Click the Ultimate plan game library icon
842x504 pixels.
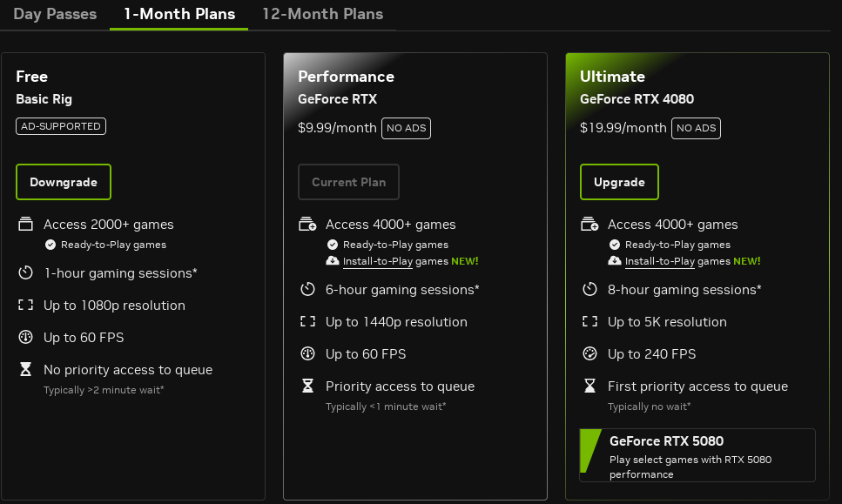589,225
